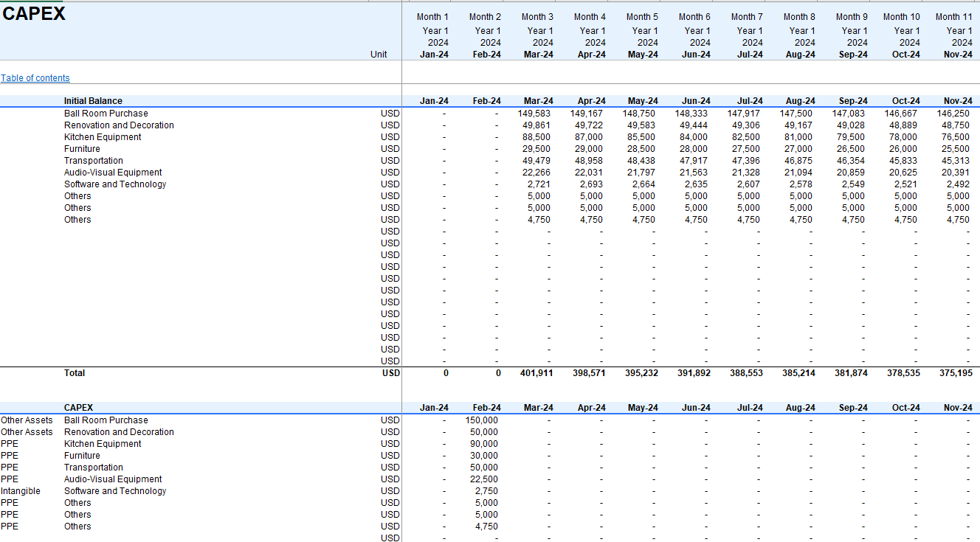This screenshot has width=980, height=542.
Task: Open the Table of contents link
Action: coord(35,78)
